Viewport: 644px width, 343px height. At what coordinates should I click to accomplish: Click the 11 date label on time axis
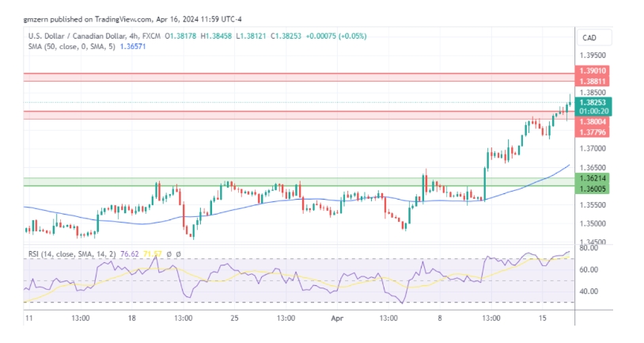coord(28,318)
